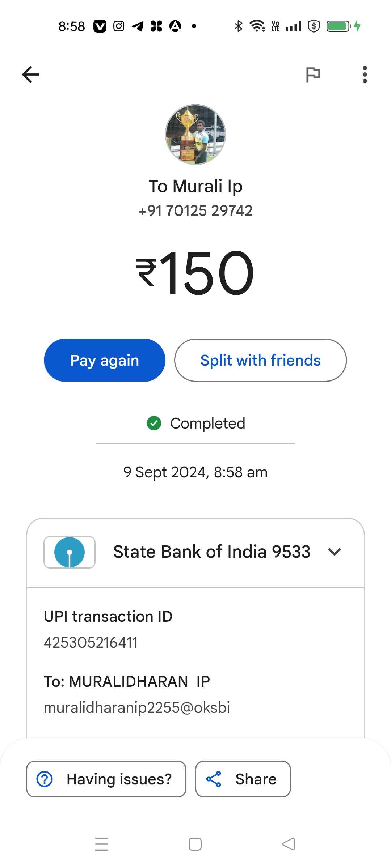
Task: Open the three-dot overflow menu
Action: point(365,75)
